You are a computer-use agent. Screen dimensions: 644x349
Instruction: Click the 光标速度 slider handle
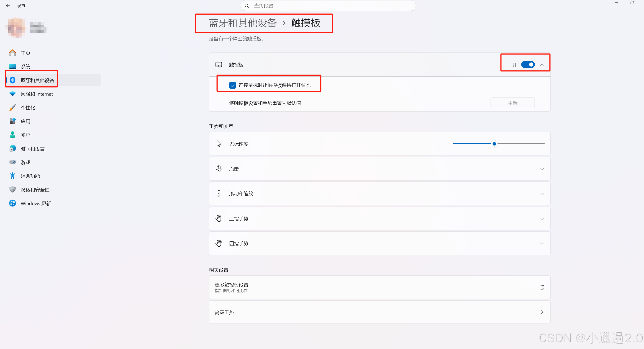[494, 144]
